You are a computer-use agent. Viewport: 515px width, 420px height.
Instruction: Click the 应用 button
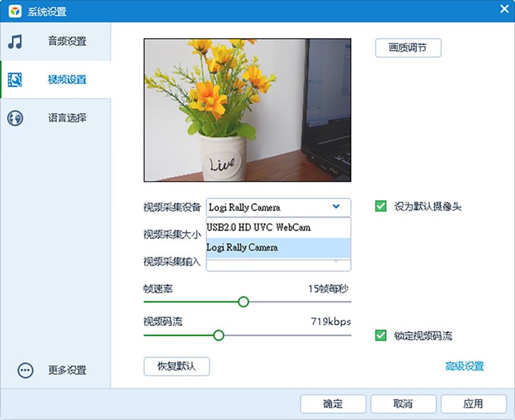(474, 403)
